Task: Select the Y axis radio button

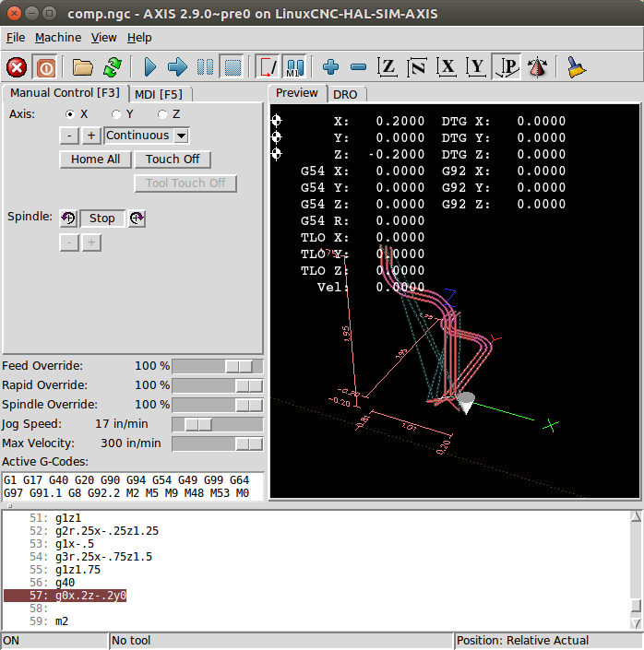Action: click(116, 114)
